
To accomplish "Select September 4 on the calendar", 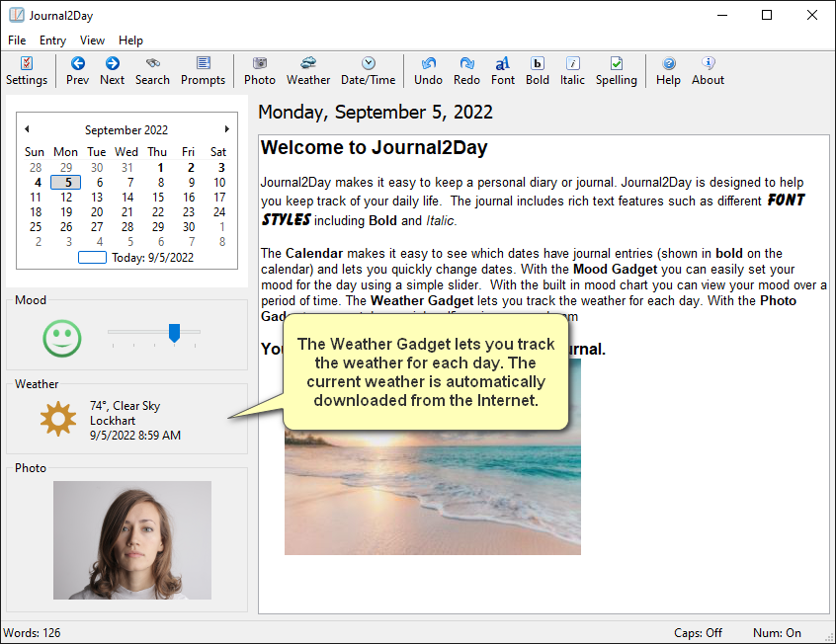I will [x=38, y=183].
